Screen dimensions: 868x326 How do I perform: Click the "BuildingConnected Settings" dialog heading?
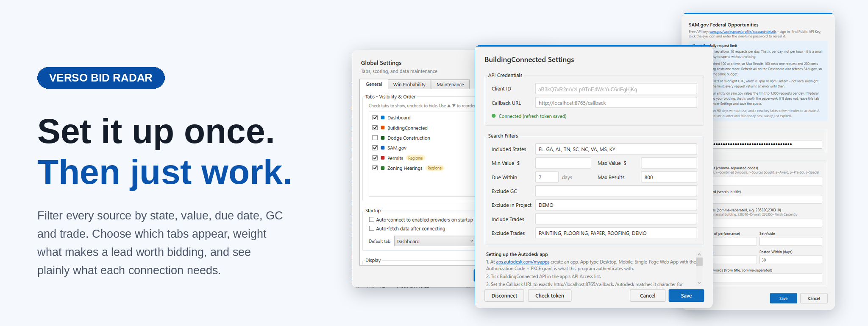point(529,59)
